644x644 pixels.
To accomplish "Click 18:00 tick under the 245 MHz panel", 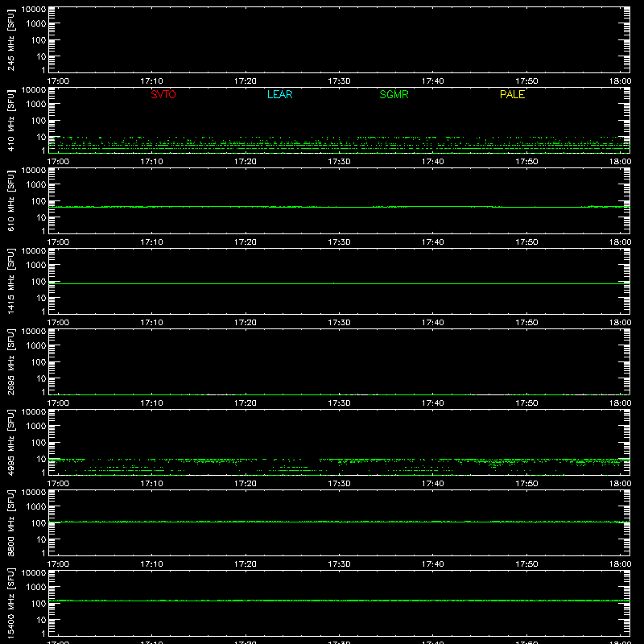I will (620, 81).
